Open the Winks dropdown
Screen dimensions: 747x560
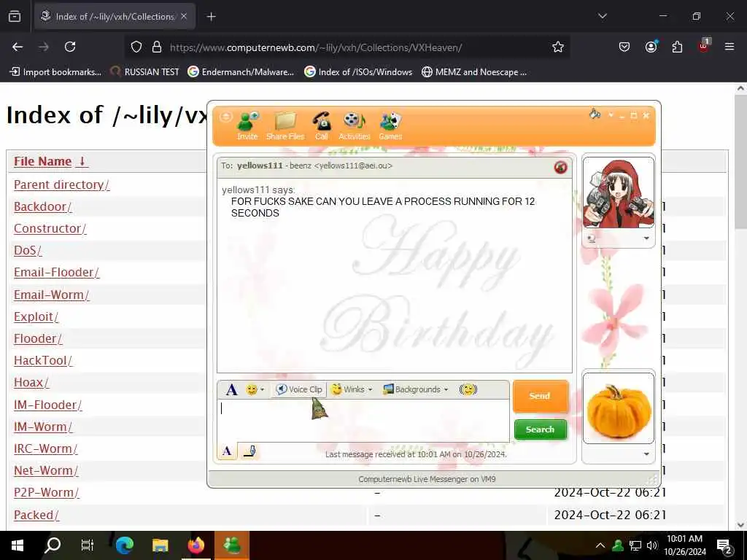click(352, 389)
